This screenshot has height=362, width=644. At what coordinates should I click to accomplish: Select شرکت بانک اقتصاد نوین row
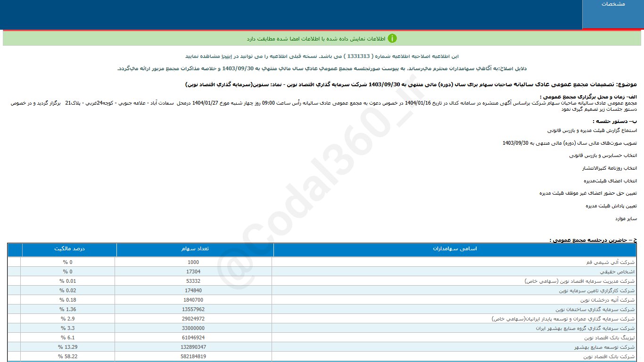tap(609, 356)
